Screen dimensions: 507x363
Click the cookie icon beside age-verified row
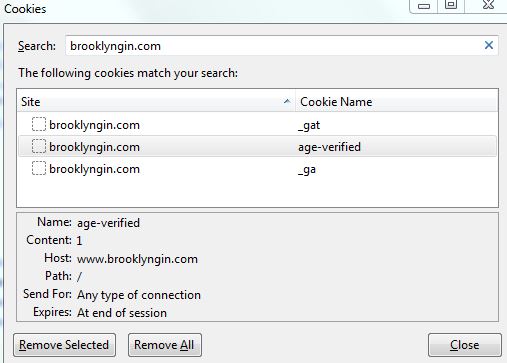(39, 146)
